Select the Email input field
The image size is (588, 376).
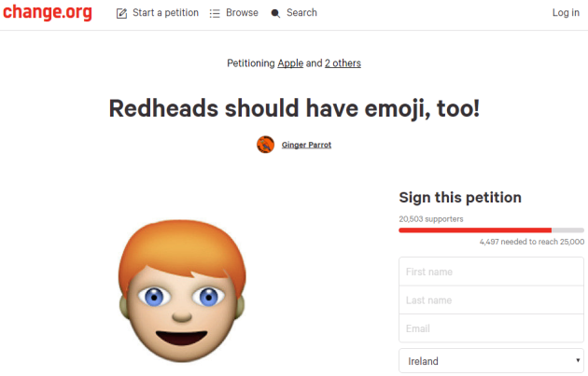[491, 328]
